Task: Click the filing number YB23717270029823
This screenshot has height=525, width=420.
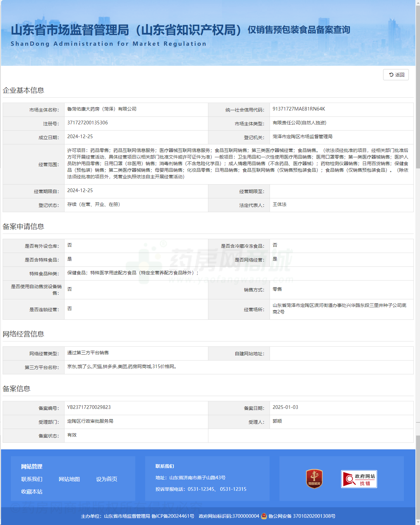Action: [89, 407]
